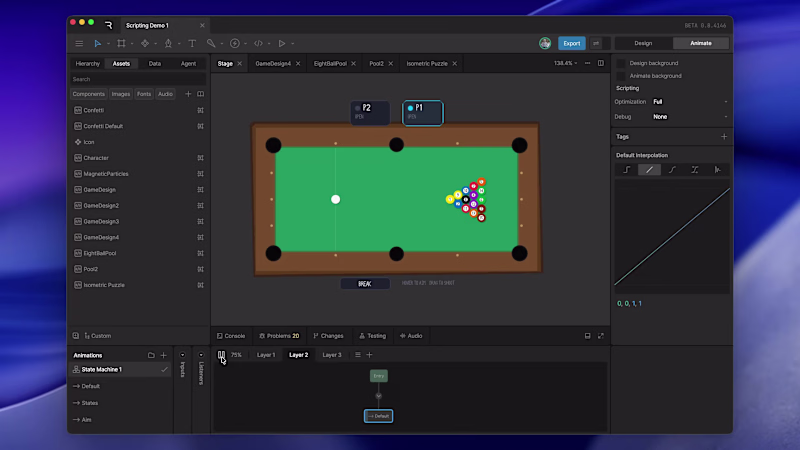Pick the Shape tool diamond icon

pos(145,43)
